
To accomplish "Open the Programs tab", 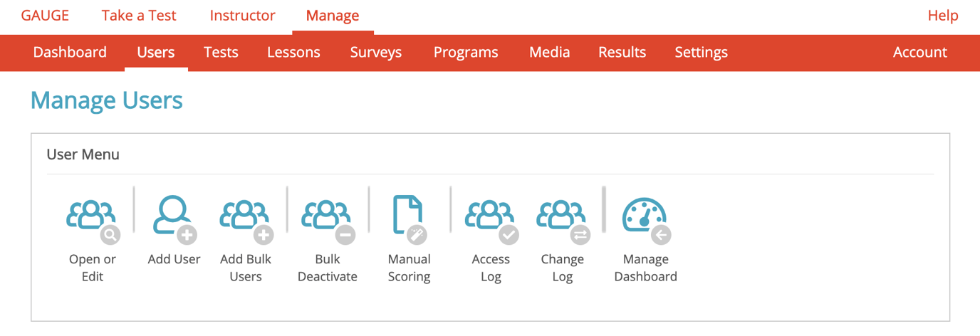I will point(466,52).
